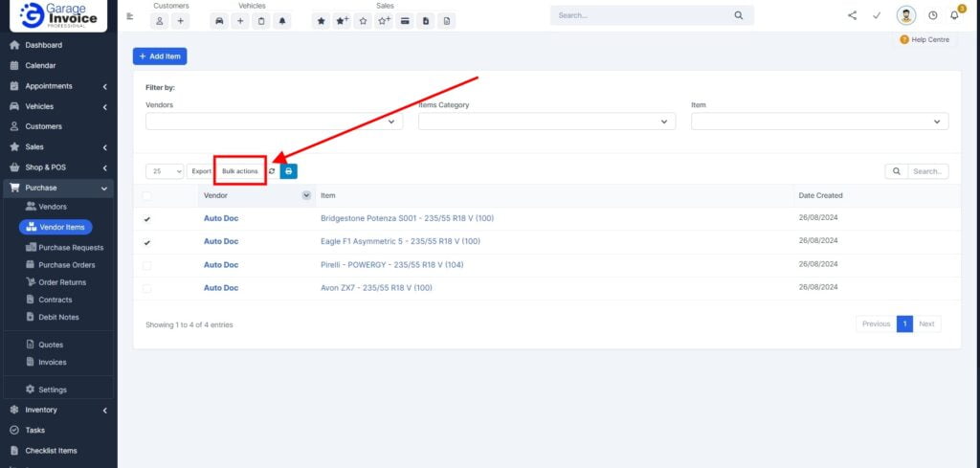980x468 pixels.
Task: Focus the table search field
Action: 928,171
